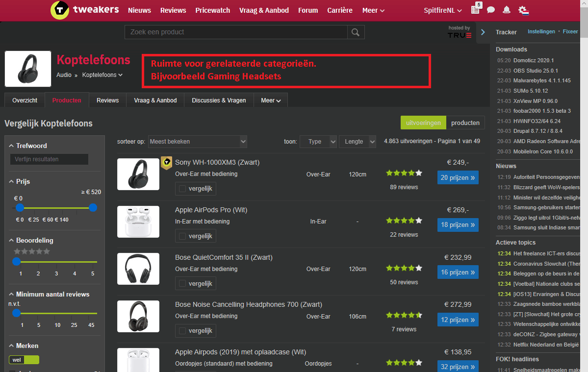Open Vraag & Aanbod in top navigation
The height and width of the screenshot is (372, 588).
(264, 10)
